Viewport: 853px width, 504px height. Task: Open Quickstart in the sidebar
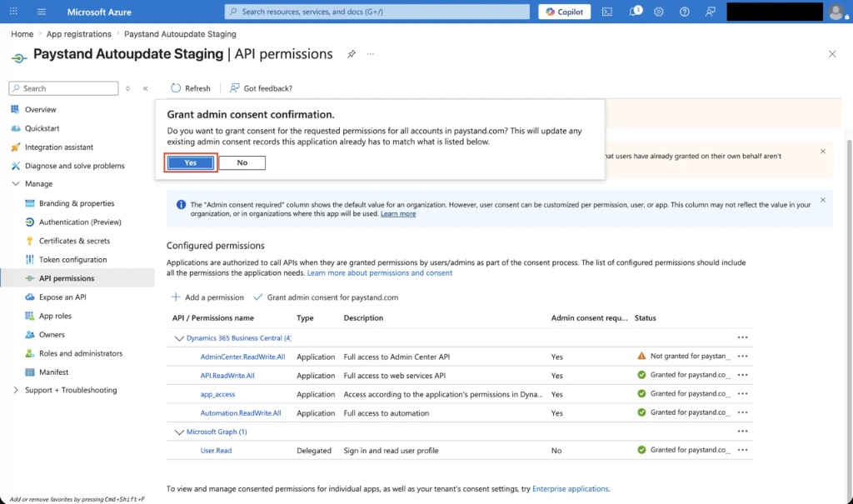point(42,128)
